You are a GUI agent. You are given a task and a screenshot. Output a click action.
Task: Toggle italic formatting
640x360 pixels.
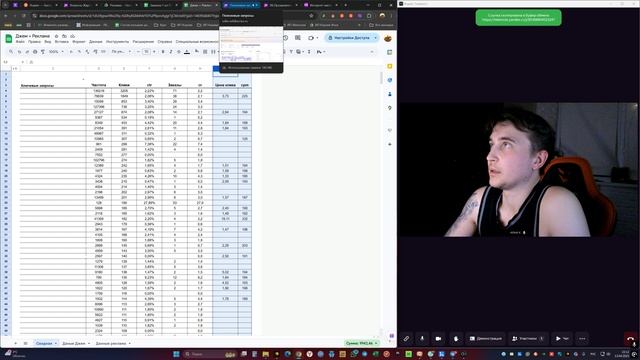pyautogui.click(x=171, y=52)
